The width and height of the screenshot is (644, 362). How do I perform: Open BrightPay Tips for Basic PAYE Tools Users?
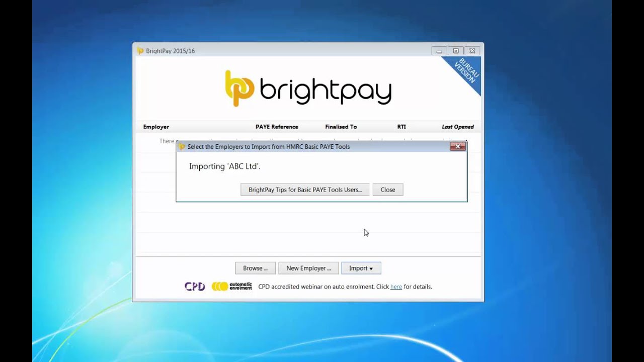click(305, 190)
